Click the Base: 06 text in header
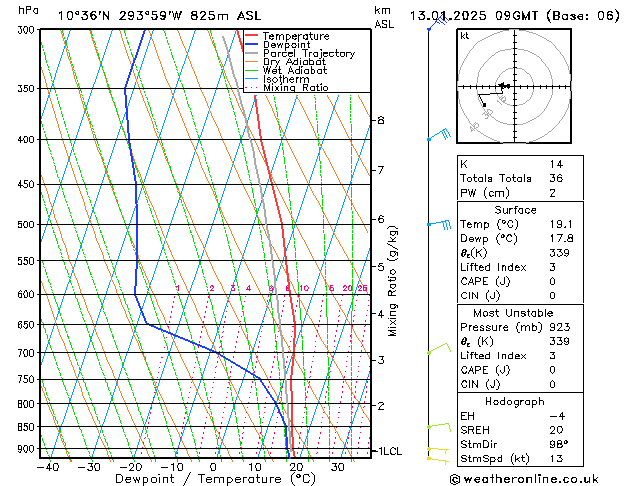The image size is (629, 486). (x=583, y=16)
